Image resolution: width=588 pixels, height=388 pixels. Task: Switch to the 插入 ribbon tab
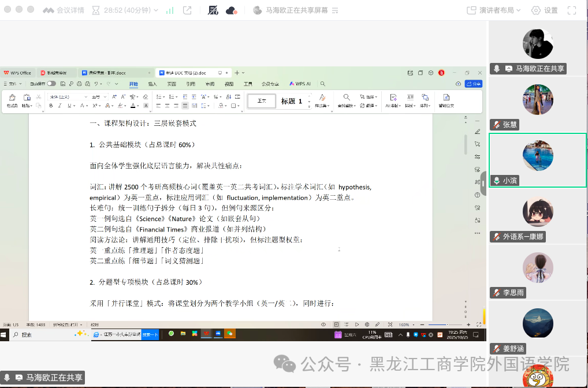tap(152, 84)
